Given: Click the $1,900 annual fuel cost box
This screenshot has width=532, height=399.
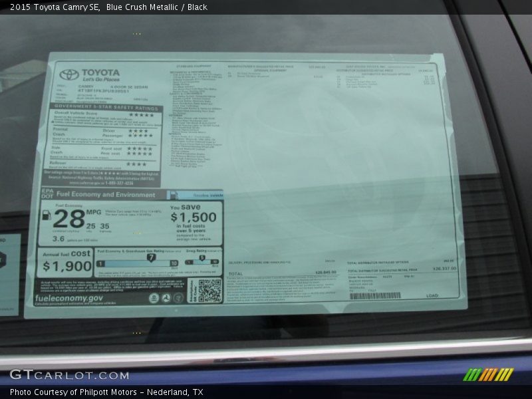Looking at the screenshot, I should point(66,263).
